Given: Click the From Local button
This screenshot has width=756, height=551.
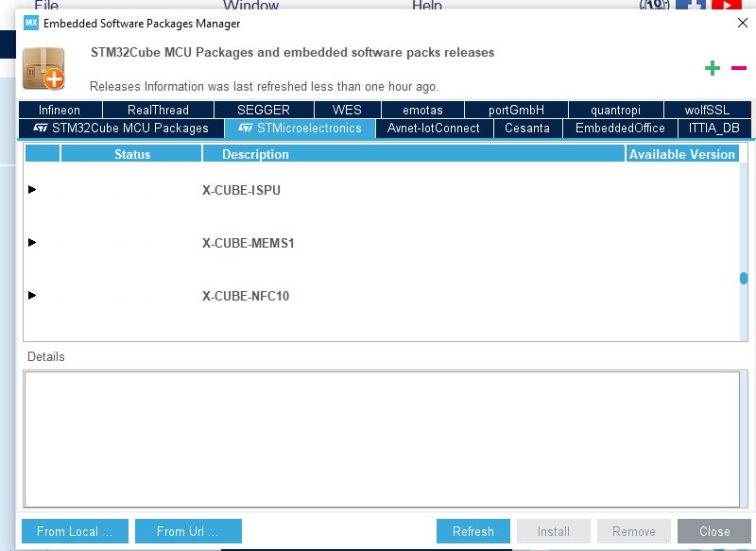Looking at the screenshot, I should 76,531.
